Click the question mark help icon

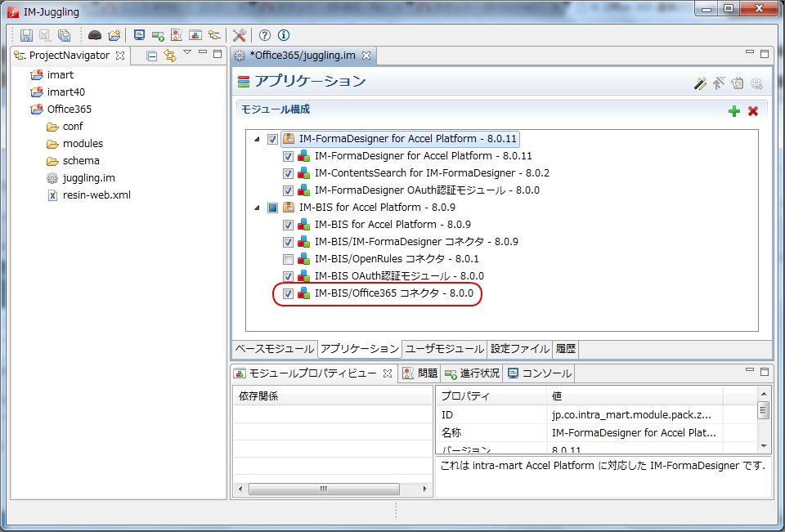pyautogui.click(x=265, y=35)
